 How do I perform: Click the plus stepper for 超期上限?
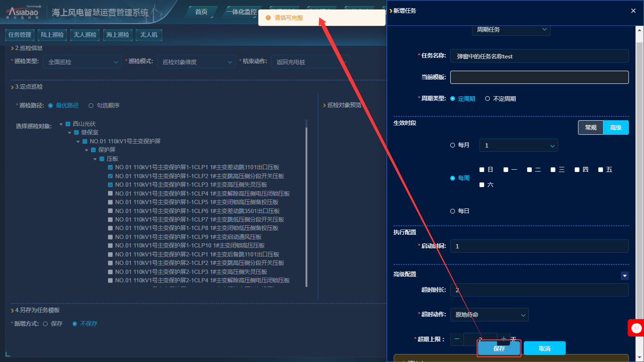pos(504,339)
